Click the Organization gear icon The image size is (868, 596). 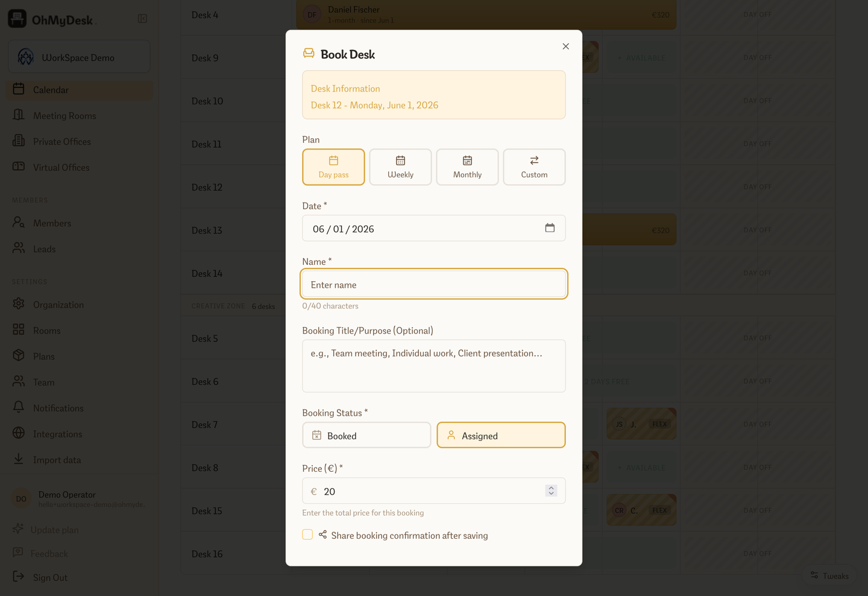point(19,304)
